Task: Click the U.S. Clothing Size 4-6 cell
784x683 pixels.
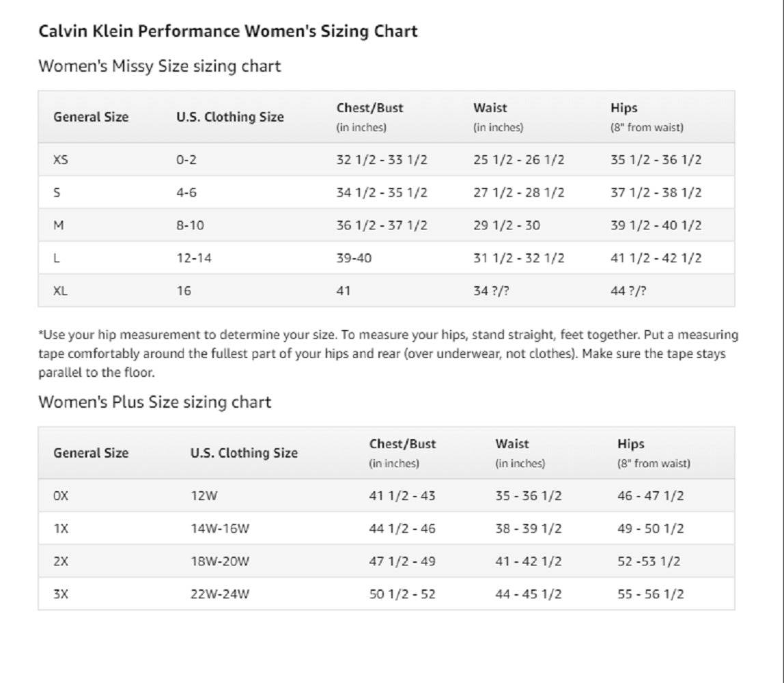Action: pos(186,193)
